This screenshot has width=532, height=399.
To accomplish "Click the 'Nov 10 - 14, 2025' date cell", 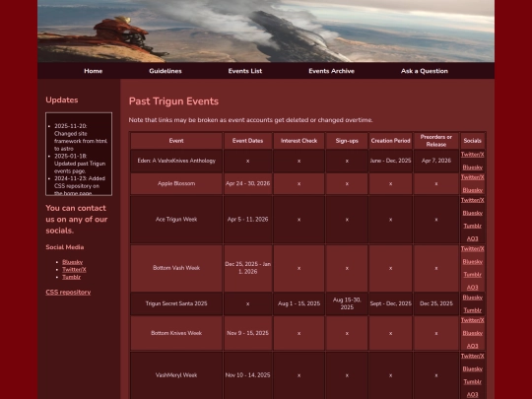I will [x=247, y=375].
